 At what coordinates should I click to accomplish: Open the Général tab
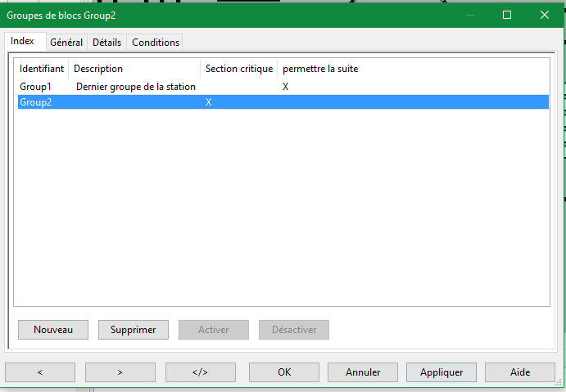click(66, 42)
